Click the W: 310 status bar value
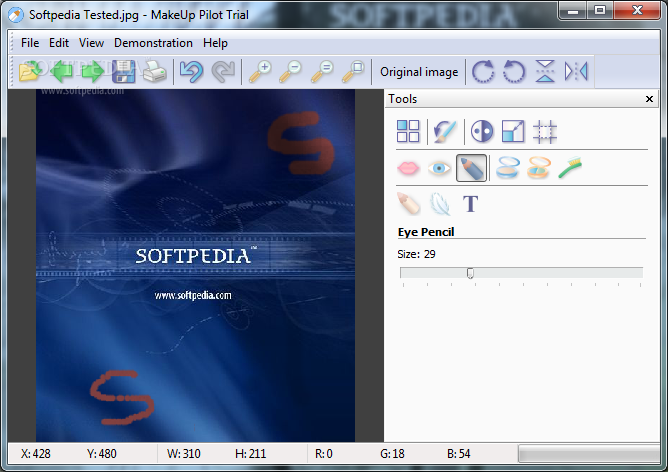Image resolution: width=668 pixels, height=472 pixels. (184, 454)
